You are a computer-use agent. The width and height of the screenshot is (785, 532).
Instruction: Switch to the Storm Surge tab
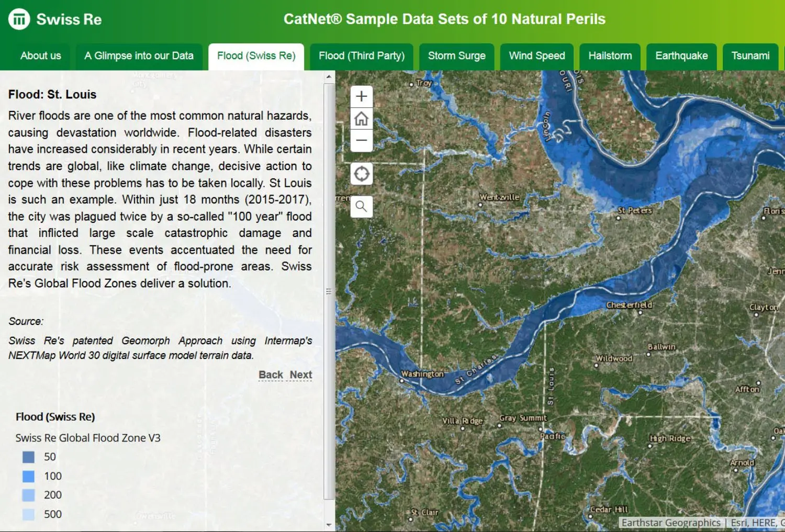(457, 56)
